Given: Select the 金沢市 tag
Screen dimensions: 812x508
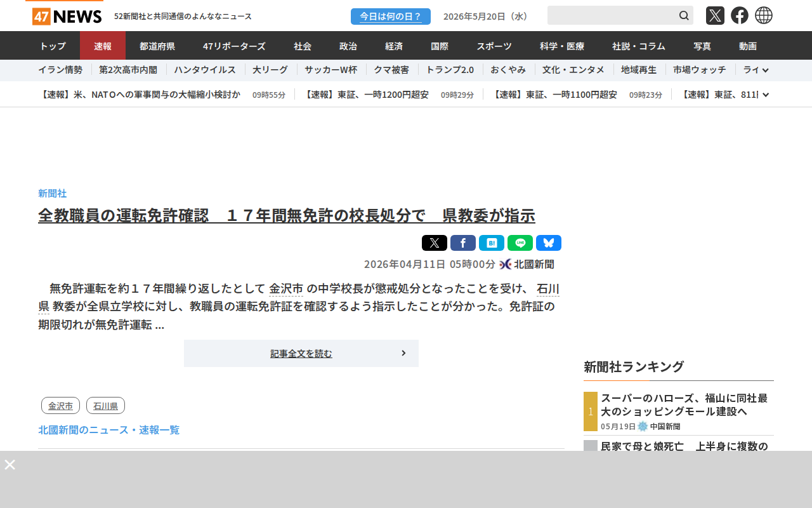Looking at the screenshot, I should (x=61, y=405).
